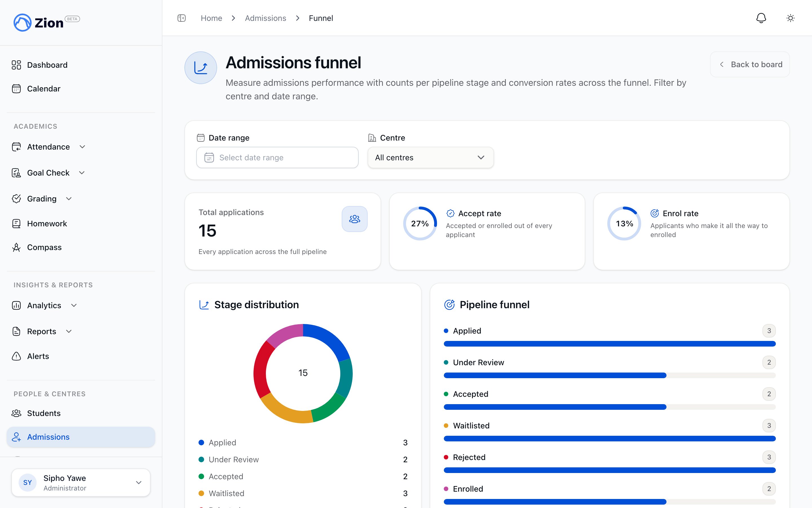Click the Pipeline funnel target icon

point(449,305)
